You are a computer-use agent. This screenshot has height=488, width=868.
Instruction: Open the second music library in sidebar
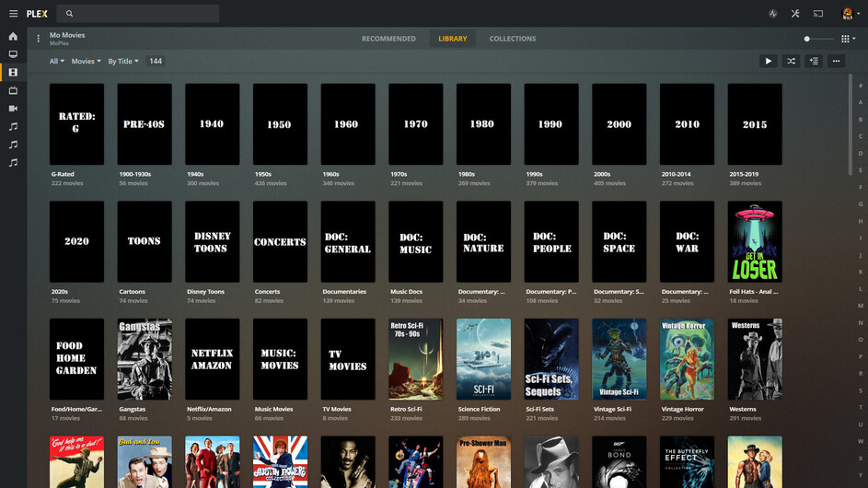[13, 145]
